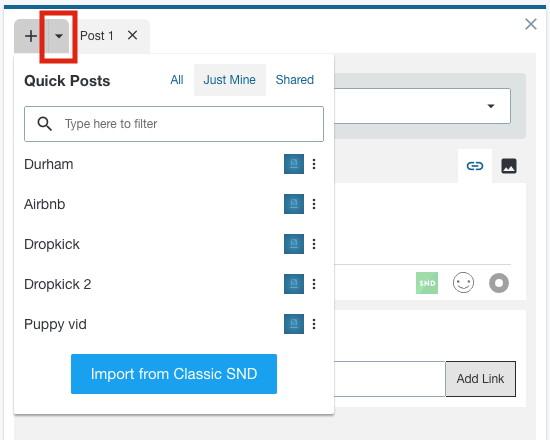Viewport: 550px width, 440px height.
Task: Open the Quick Posts dropdown arrow
Action: pos(59,36)
